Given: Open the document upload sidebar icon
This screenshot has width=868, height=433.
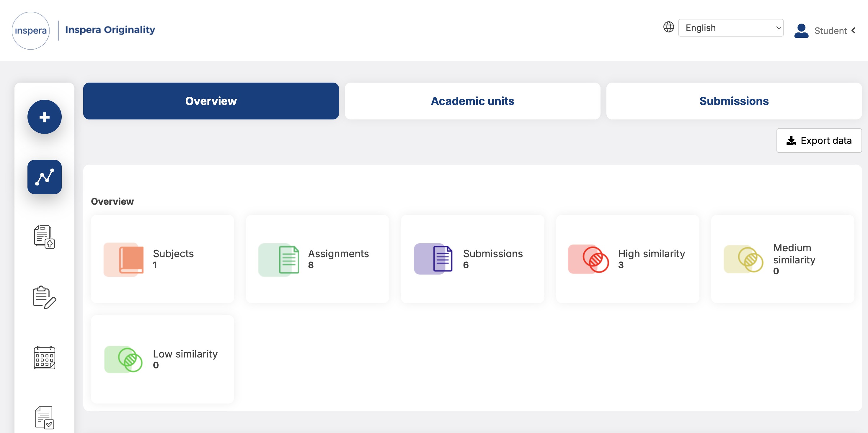Looking at the screenshot, I should (x=45, y=237).
